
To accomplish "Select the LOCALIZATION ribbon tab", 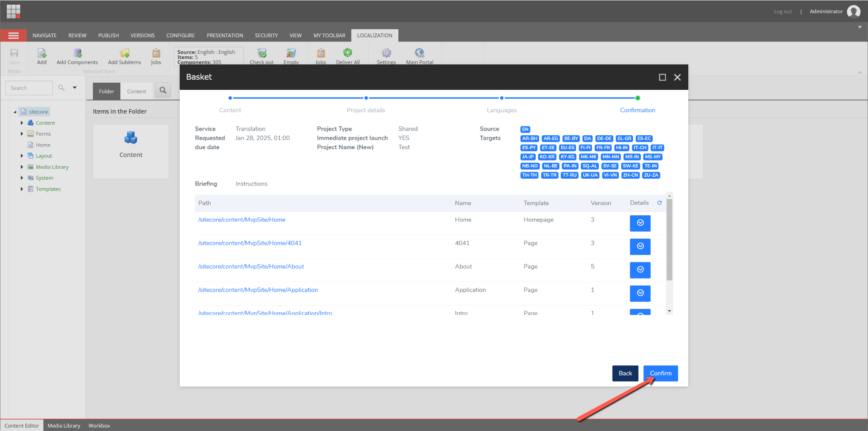I will click(x=375, y=36).
